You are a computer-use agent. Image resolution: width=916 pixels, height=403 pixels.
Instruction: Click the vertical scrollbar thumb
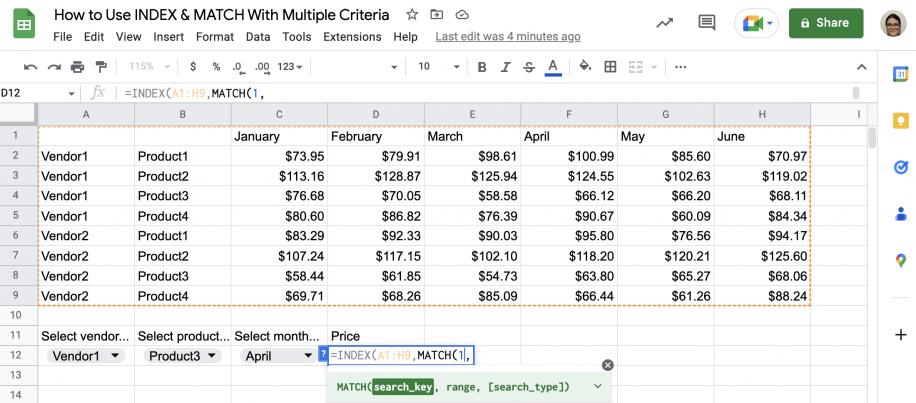pyautogui.click(x=873, y=138)
